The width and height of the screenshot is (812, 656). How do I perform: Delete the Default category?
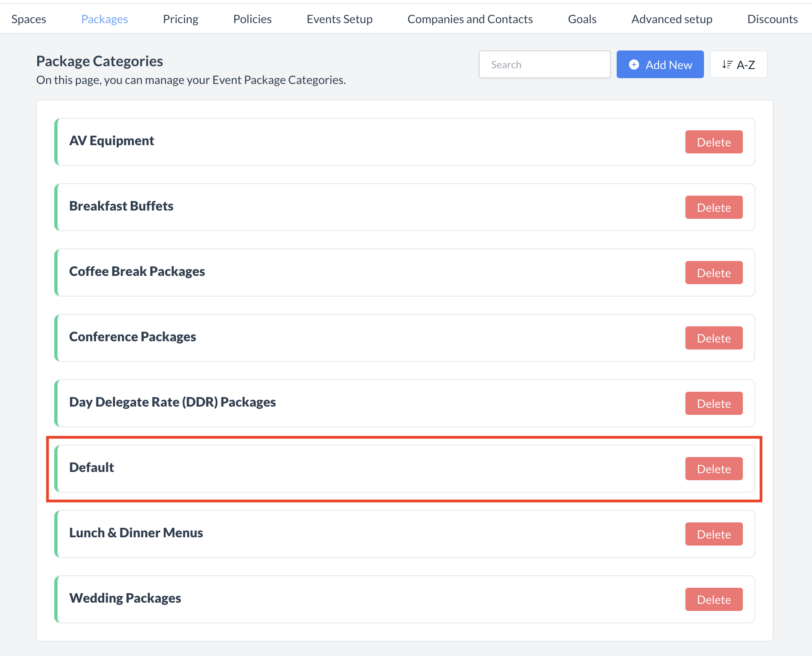point(714,469)
